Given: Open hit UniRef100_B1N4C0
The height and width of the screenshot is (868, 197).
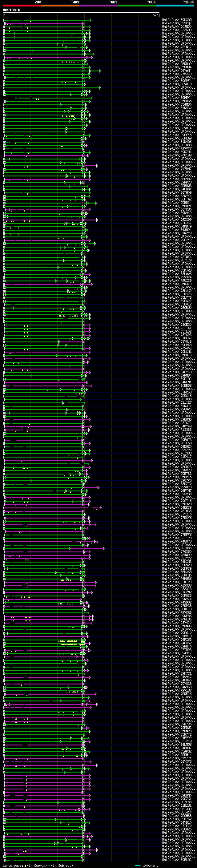Looking at the screenshot, I should [x=177, y=108].
